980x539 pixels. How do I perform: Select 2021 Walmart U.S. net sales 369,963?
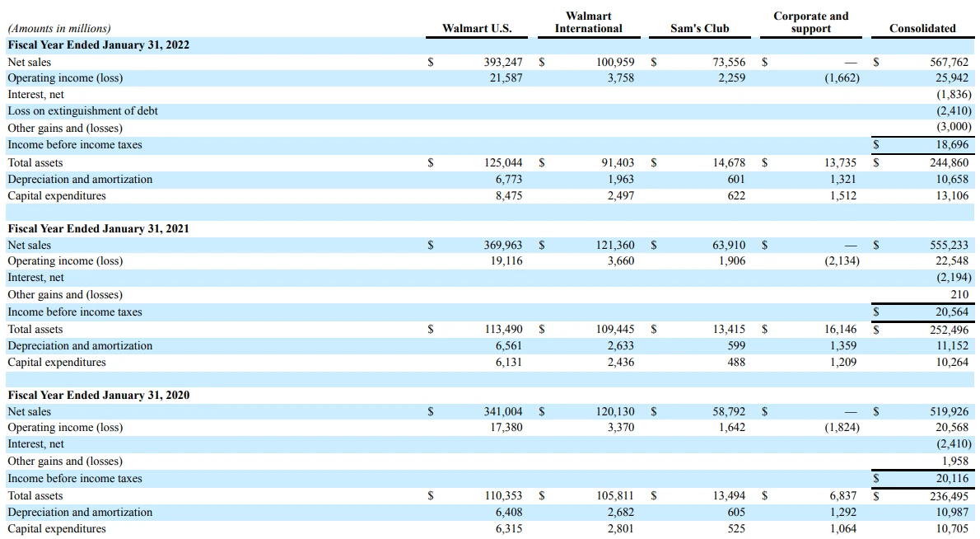503,245
